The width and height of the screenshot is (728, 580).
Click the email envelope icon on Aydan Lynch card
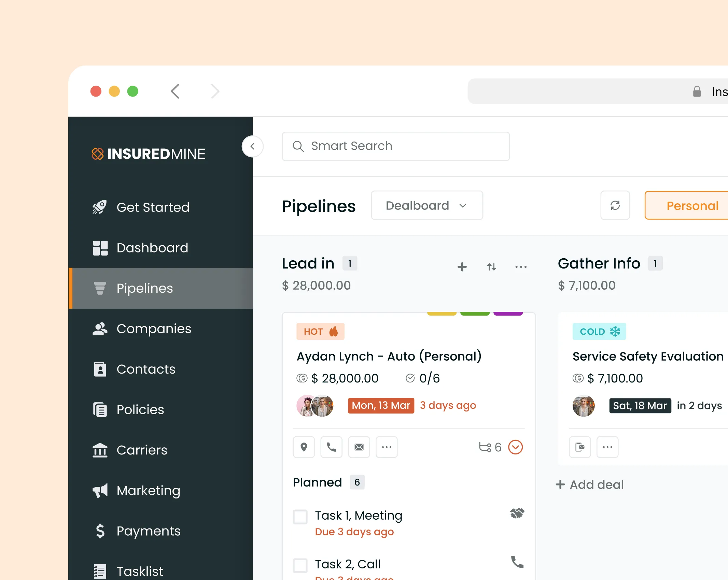(359, 447)
